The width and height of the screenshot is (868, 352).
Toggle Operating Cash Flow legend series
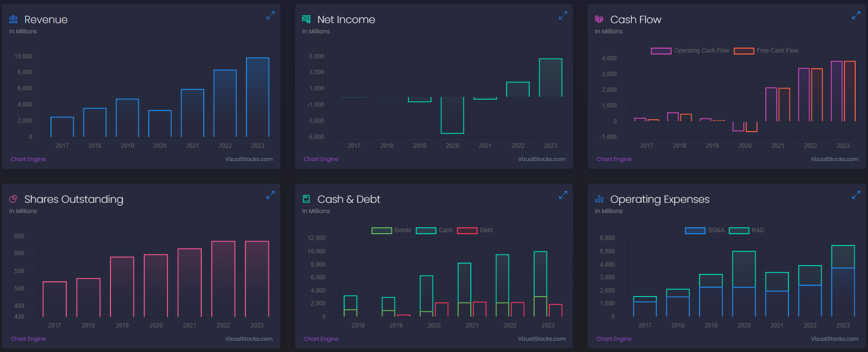pos(690,51)
